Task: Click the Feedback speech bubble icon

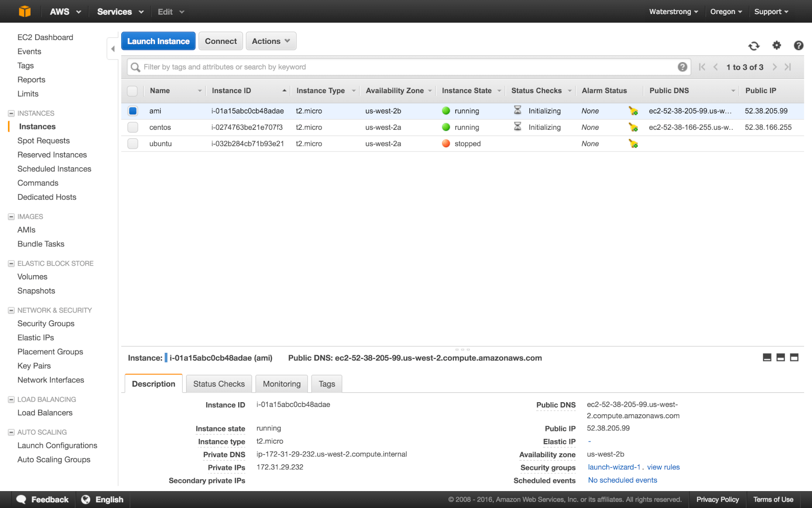Action: tap(21, 500)
